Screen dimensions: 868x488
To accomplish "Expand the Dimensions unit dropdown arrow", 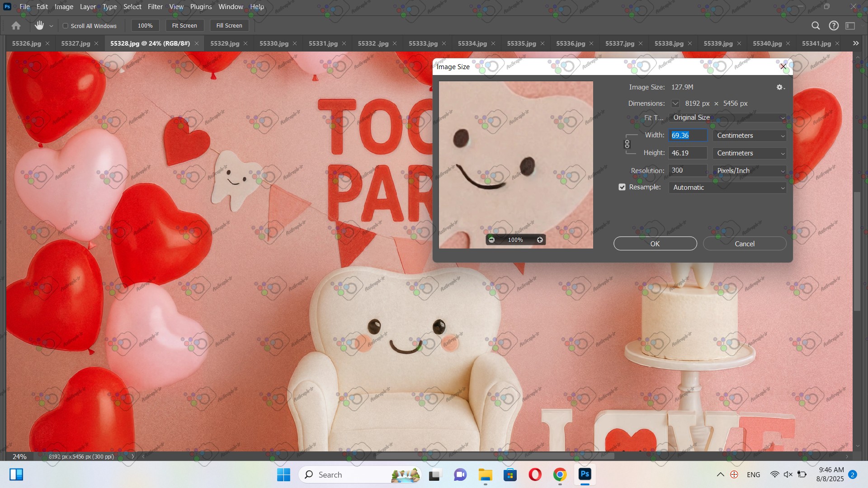I will point(675,103).
